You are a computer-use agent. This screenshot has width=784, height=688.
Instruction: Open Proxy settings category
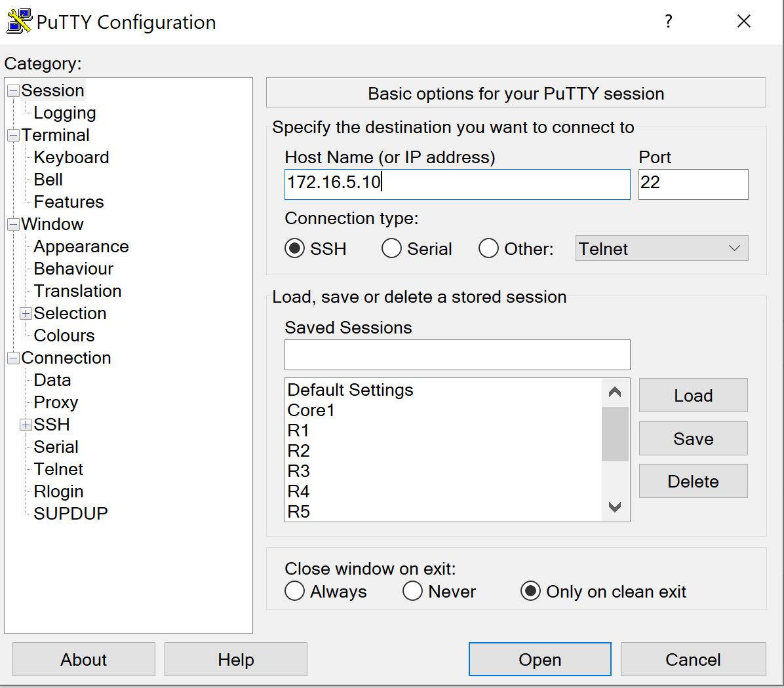[x=56, y=402]
